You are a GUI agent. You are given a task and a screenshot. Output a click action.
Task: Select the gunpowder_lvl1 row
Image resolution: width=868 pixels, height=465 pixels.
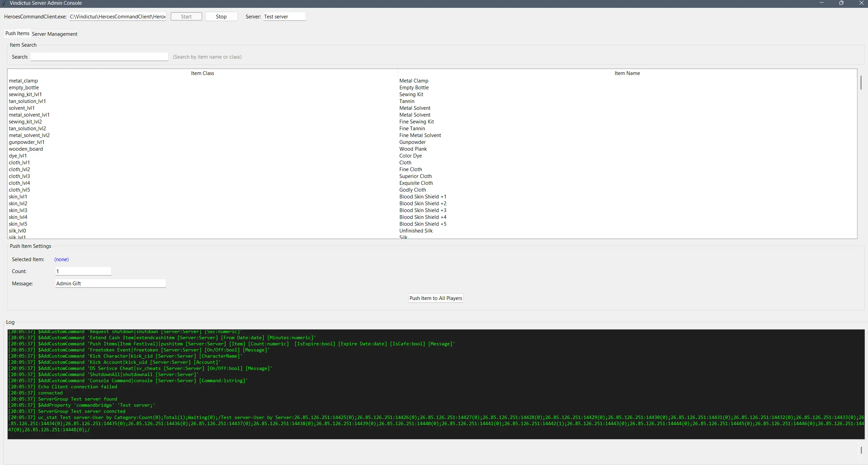pyautogui.click(x=432, y=142)
